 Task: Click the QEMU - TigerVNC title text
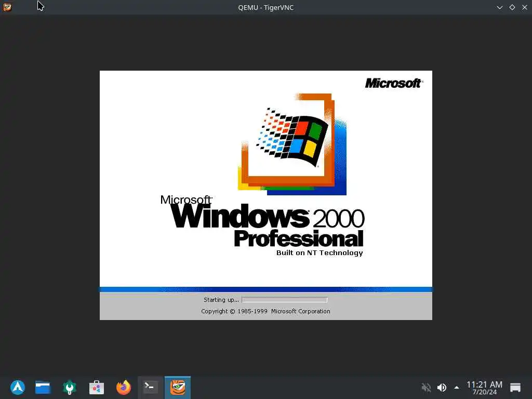coord(265,7)
